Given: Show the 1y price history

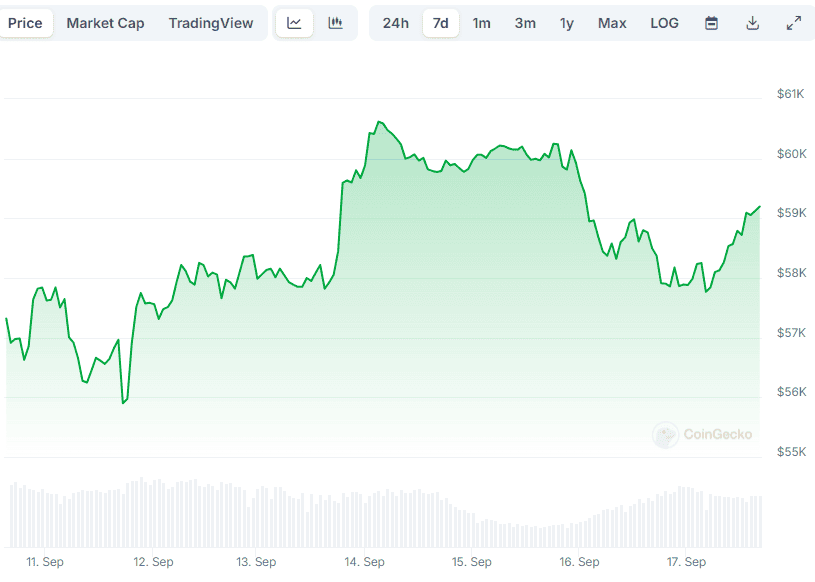Looking at the screenshot, I should (x=567, y=23).
